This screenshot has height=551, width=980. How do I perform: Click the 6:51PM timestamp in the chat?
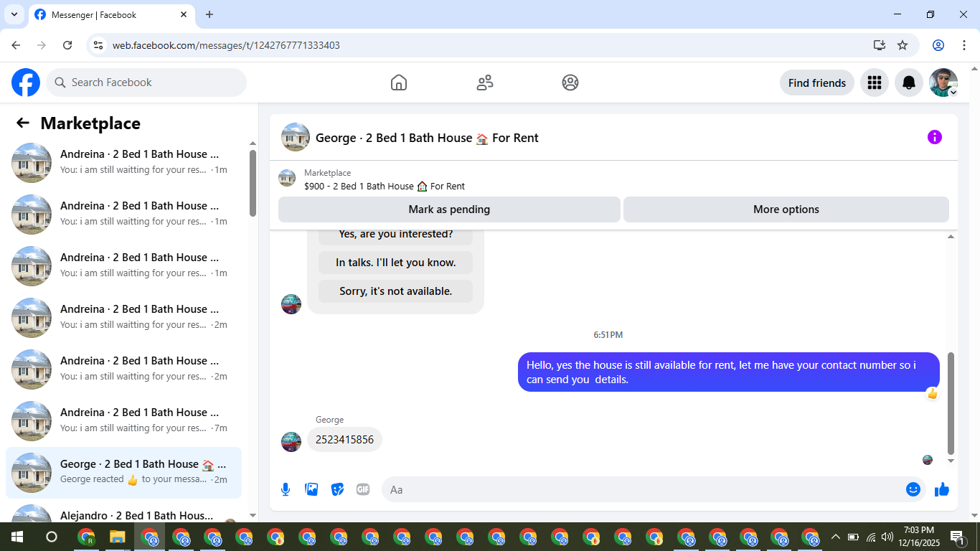click(x=608, y=335)
